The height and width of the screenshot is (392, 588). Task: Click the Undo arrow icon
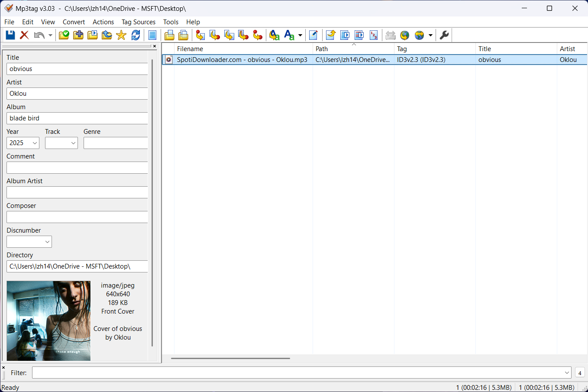pos(39,35)
